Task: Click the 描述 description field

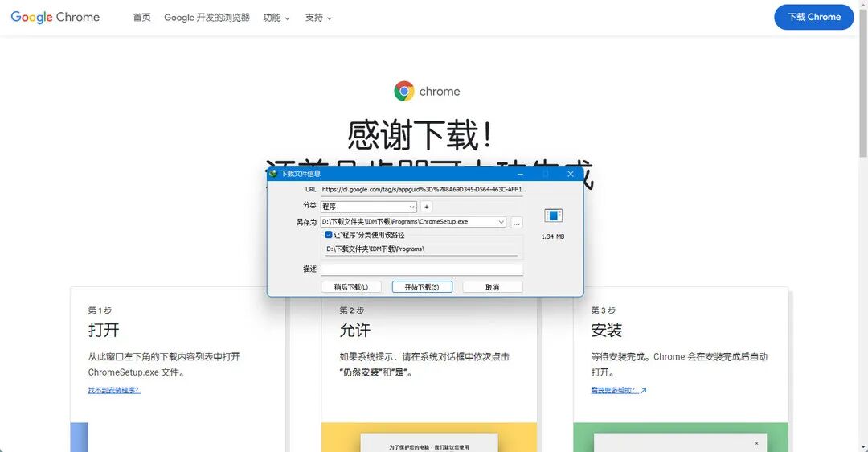Action: point(421,269)
